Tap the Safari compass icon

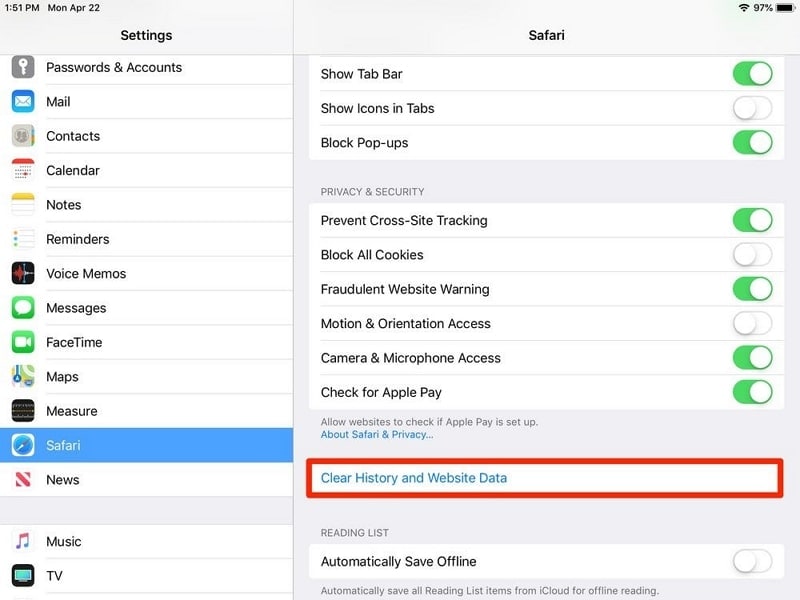coord(23,445)
